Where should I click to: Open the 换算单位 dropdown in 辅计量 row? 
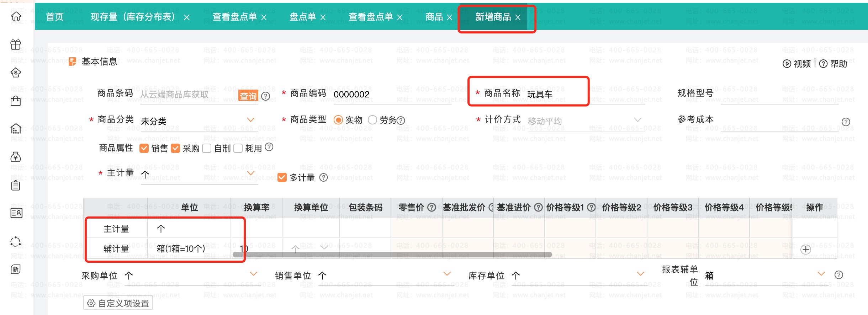point(324,247)
